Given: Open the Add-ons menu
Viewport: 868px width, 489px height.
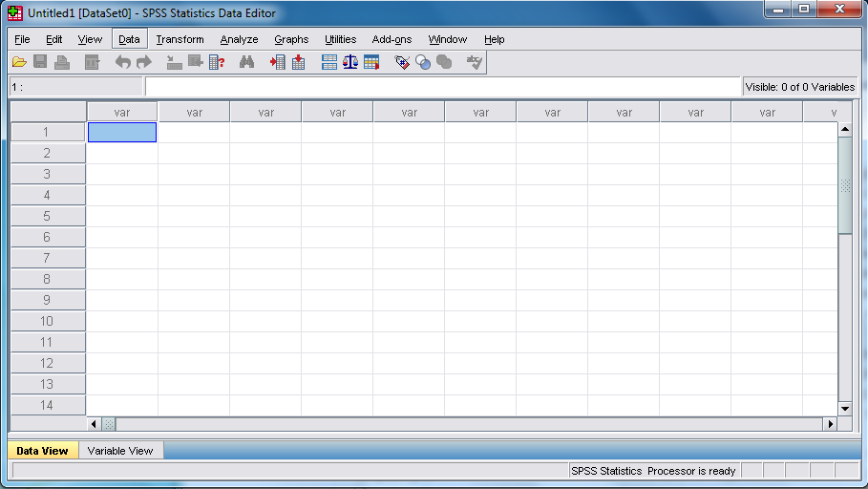Looking at the screenshot, I should coord(392,39).
